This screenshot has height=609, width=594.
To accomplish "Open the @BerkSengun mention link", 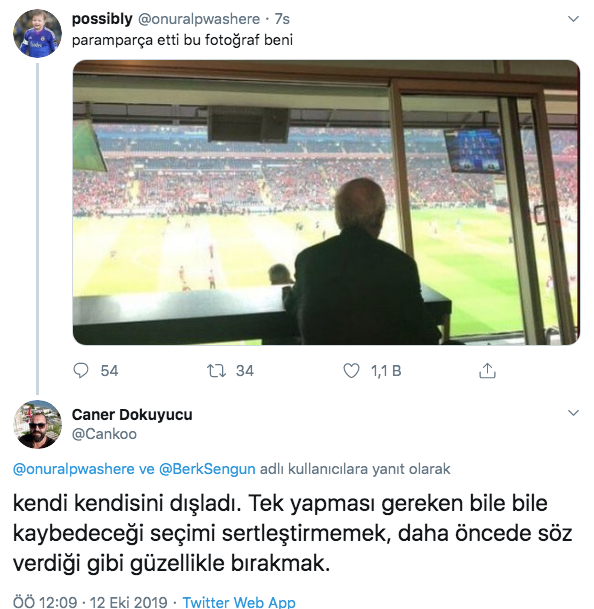I will click(x=207, y=469).
